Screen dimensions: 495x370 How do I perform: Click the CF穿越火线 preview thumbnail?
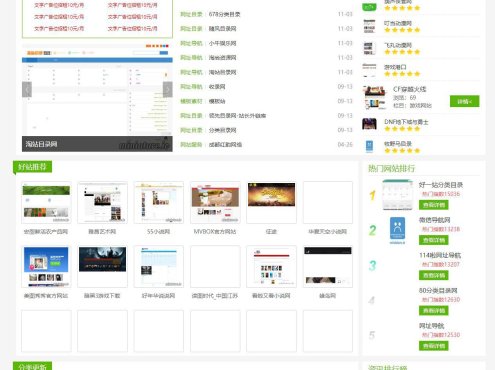click(x=375, y=97)
